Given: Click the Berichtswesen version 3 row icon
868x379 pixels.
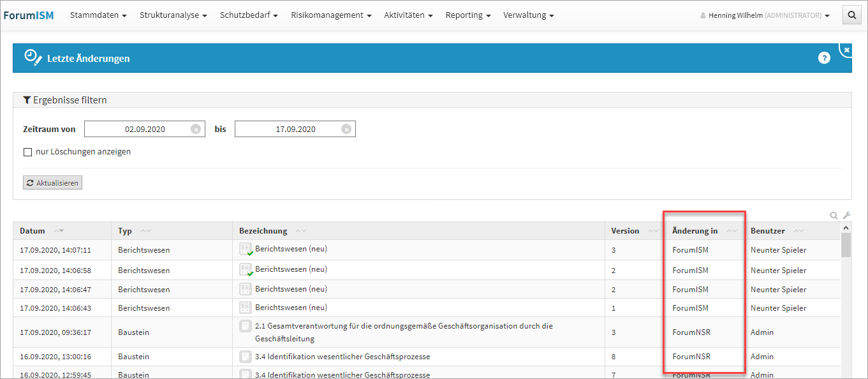Looking at the screenshot, I should point(246,250).
